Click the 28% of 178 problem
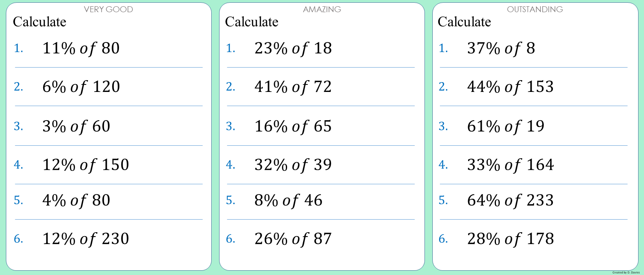644x275 pixels. click(510, 239)
